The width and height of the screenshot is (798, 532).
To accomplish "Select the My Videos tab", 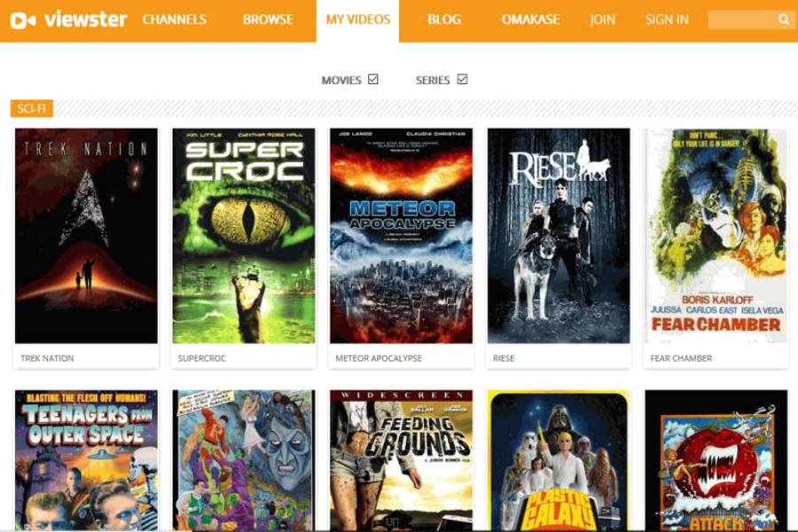I will [358, 20].
